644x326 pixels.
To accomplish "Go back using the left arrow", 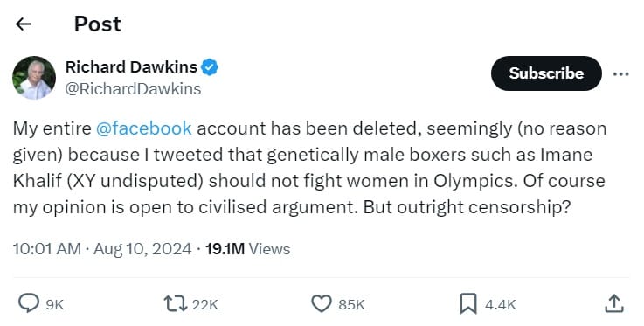I will point(24,24).
